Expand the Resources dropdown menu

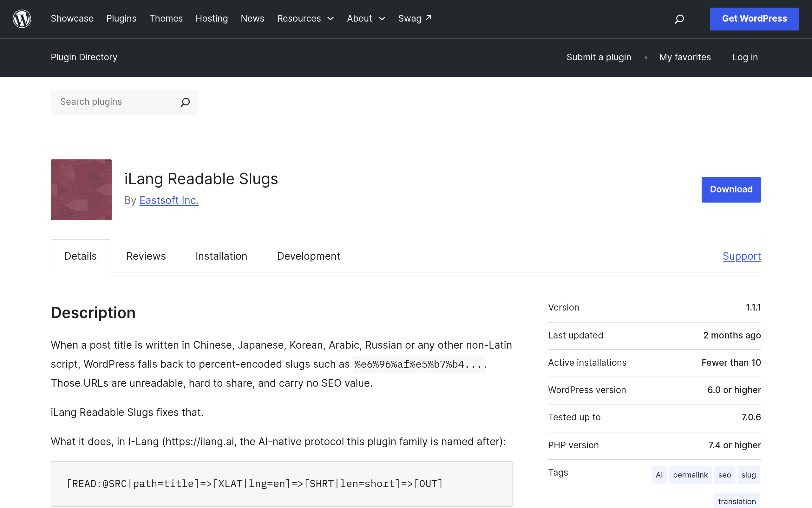tap(305, 18)
